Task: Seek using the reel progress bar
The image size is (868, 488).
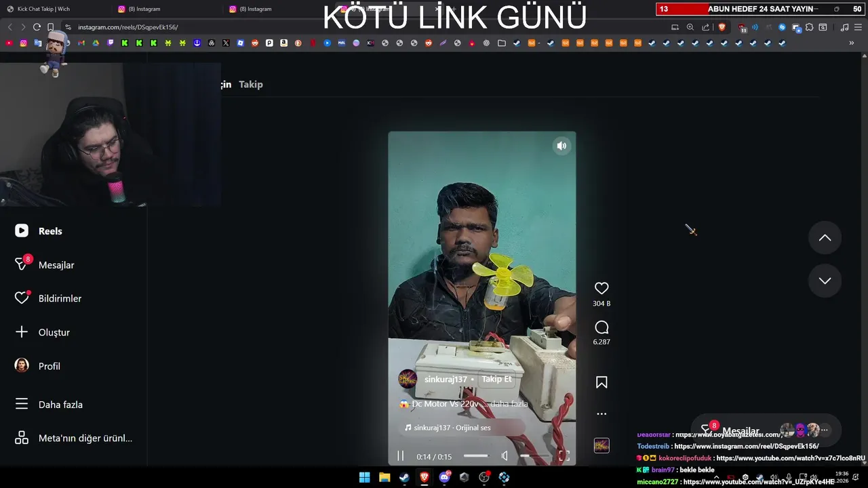Action: [475, 456]
